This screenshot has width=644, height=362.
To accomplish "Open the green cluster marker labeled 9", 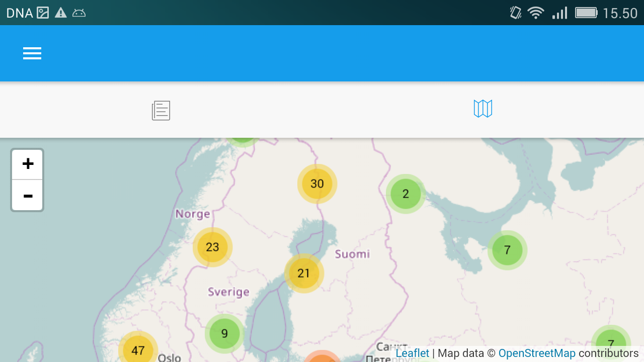I will click(224, 333).
